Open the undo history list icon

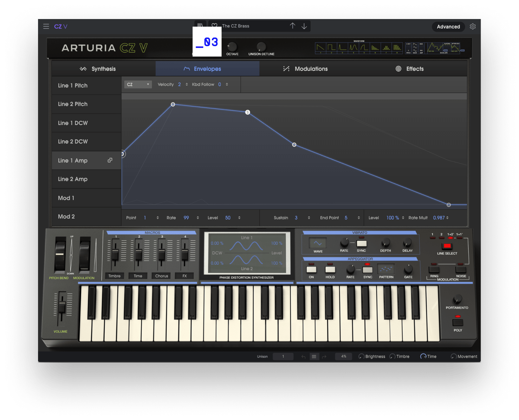pos(314,357)
